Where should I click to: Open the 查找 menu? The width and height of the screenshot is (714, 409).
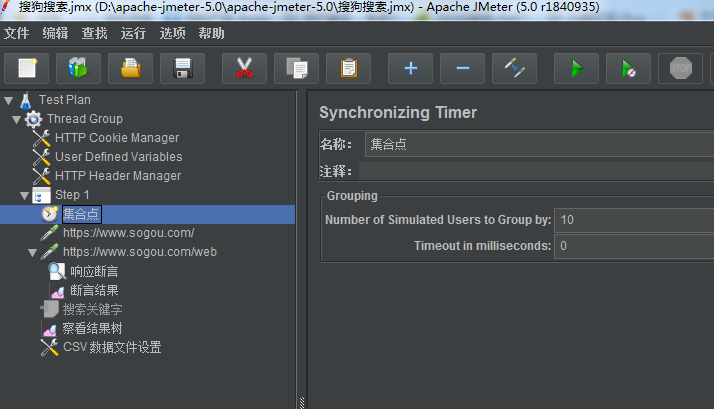[94, 33]
